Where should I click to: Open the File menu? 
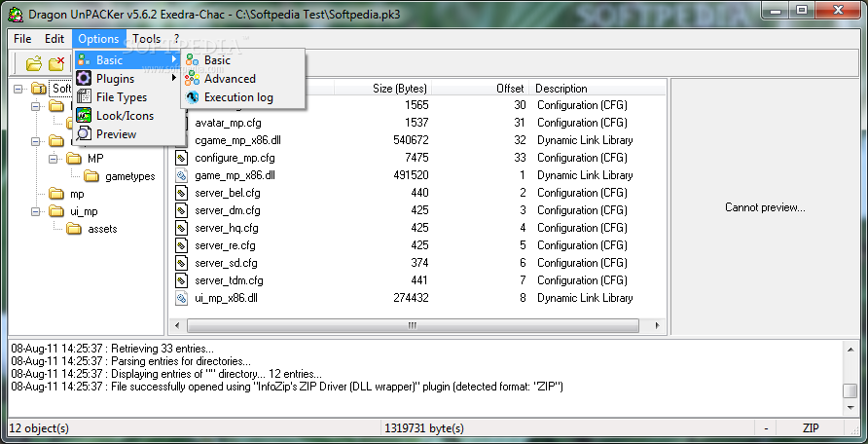[22, 39]
